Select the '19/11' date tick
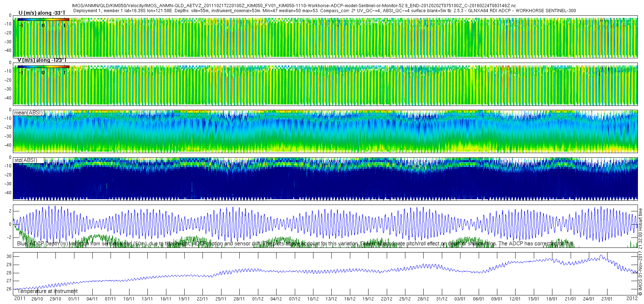The height and width of the screenshot is (304, 644). [x=184, y=299]
